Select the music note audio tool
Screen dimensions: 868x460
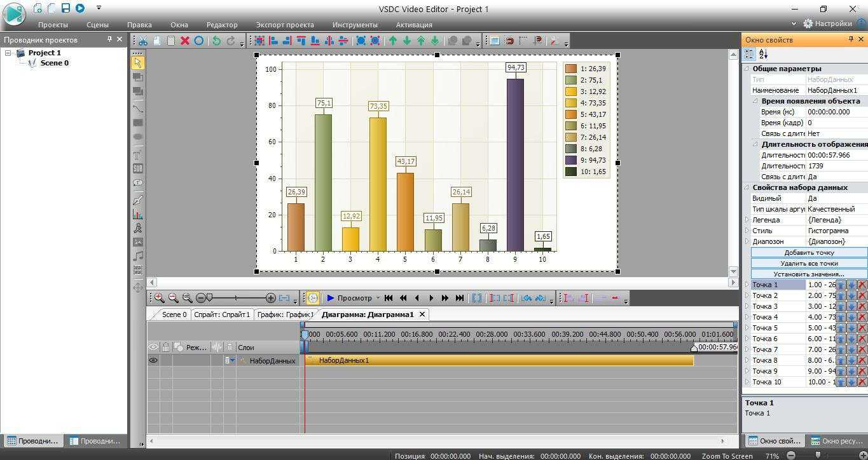click(x=137, y=256)
